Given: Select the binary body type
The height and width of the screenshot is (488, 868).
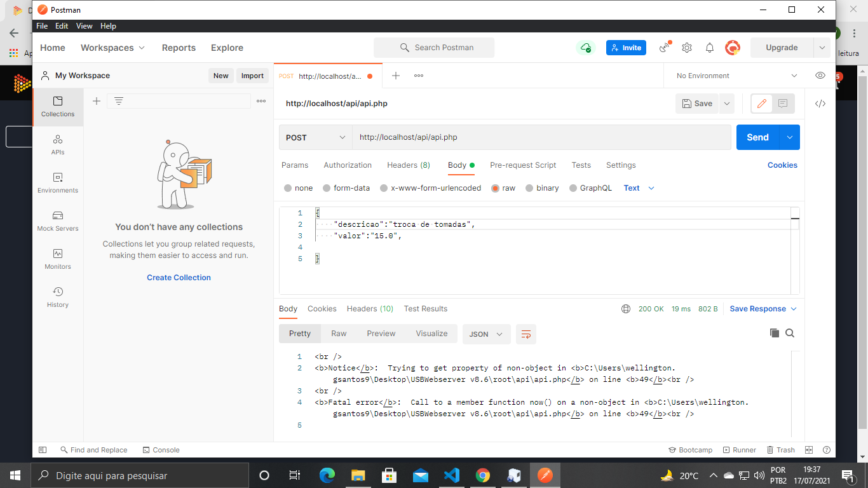Looking at the screenshot, I should tap(542, 188).
